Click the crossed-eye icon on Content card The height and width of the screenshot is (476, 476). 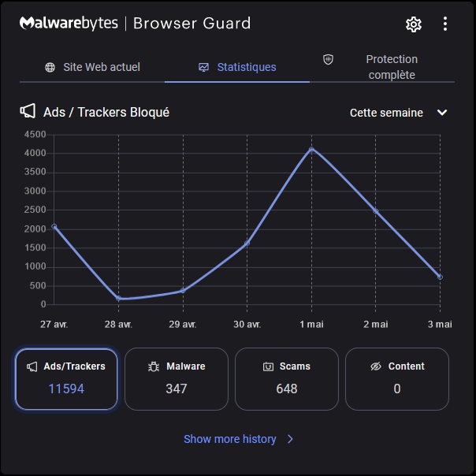tap(375, 366)
